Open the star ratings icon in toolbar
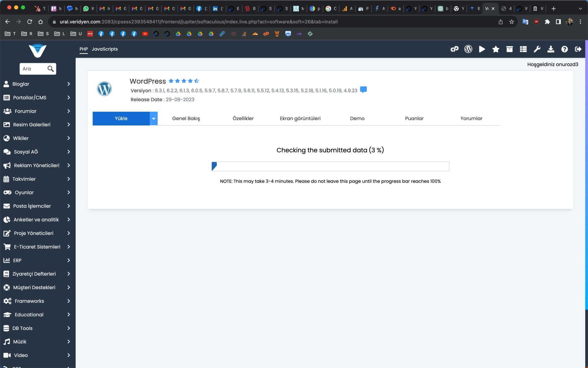Image resolution: width=588 pixels, height=368 pixels. 496,49
